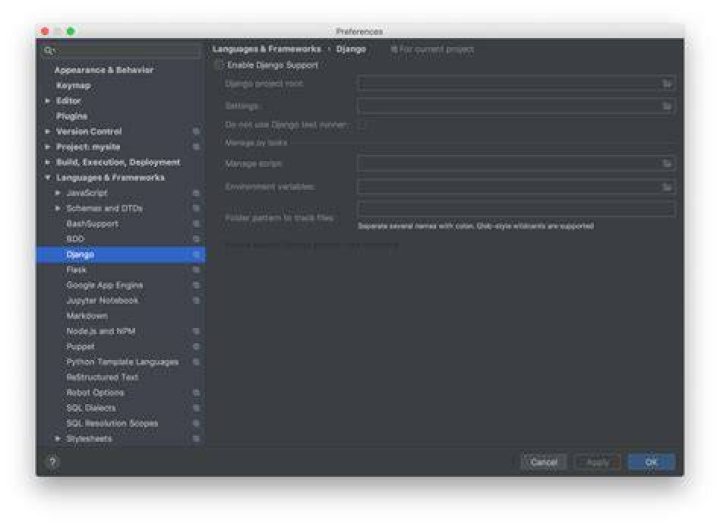Open Appearance & Behavior settings
This screenshot has height=524, width=720.
pos(104,70)
